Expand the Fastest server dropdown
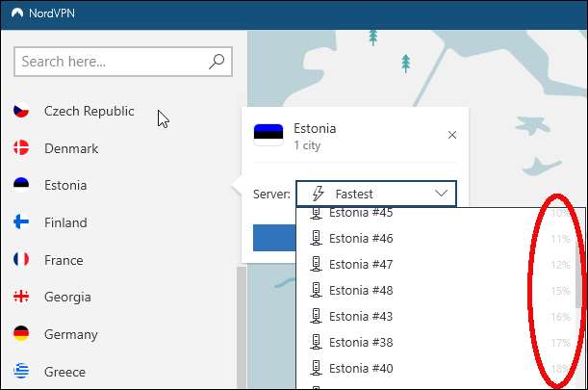The width and height of the screenshot is (588, 390). [376, 194]
